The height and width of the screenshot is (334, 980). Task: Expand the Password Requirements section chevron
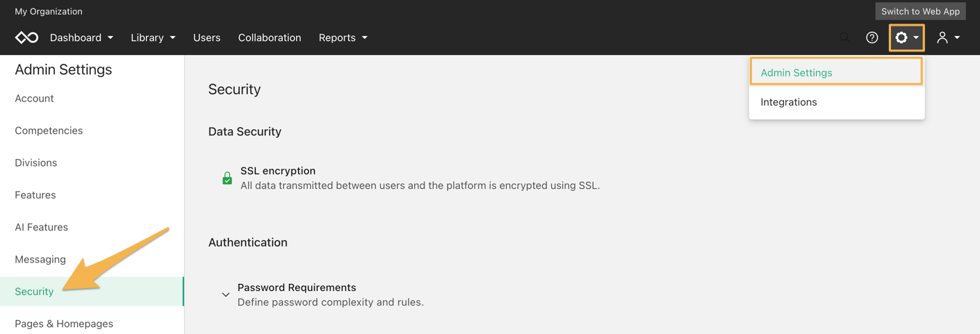point(226,294)
